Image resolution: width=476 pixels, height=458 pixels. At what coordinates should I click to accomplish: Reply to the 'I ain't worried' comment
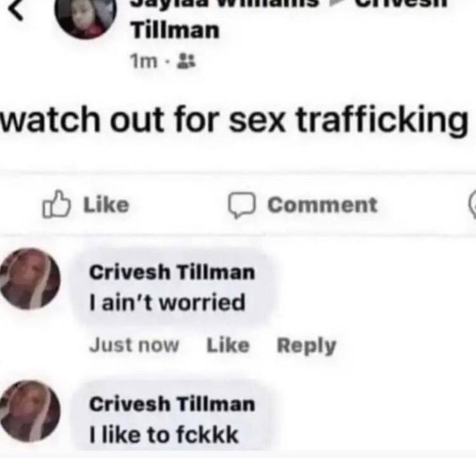[307, 346]
